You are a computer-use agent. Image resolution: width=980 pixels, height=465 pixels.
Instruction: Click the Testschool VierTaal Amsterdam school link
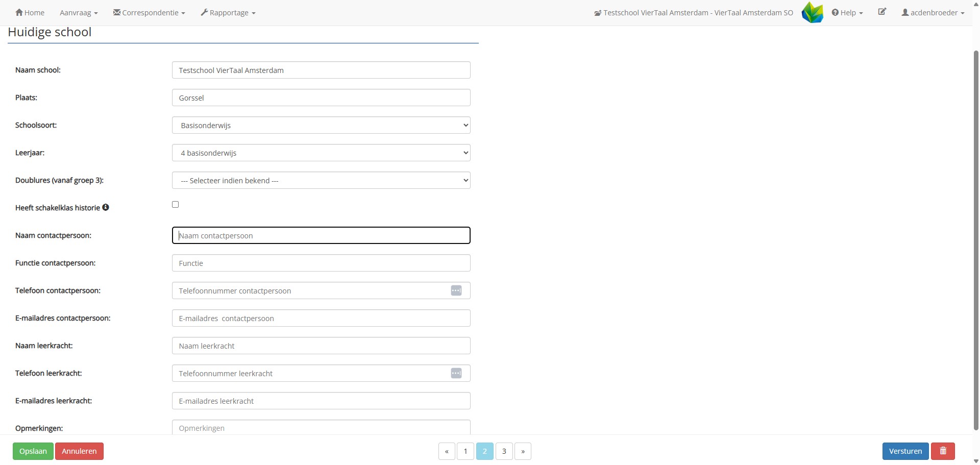[694, 13]
